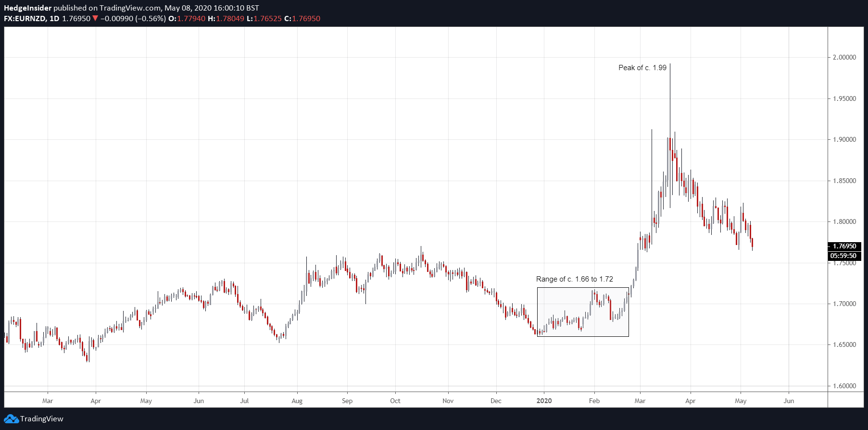Click the 1.90000 price axis label
Image resolution: width=868 pixels, height=430 pixels.
pyautogui.click(x=845, y=139)
